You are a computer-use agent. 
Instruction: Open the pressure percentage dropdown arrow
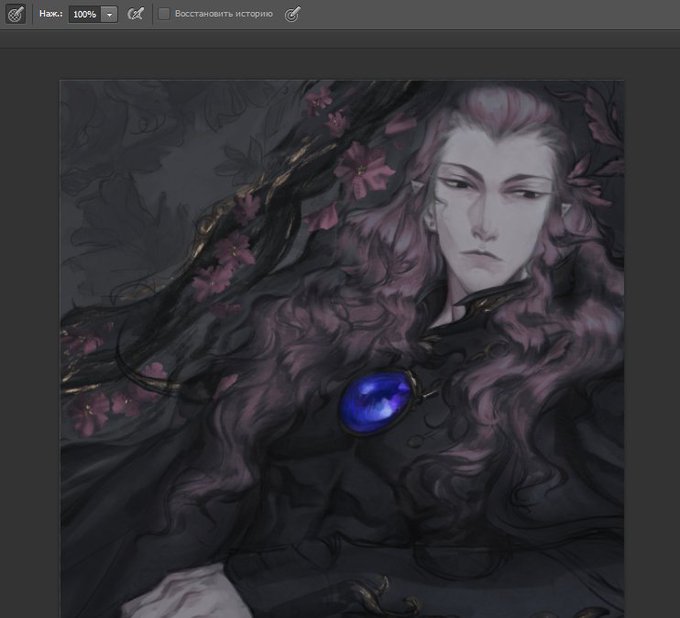tap(109, 14)
